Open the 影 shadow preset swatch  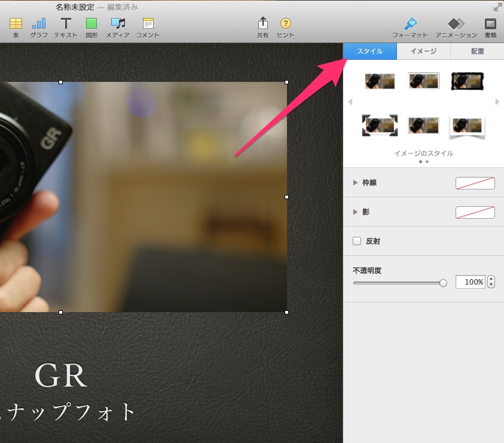pos(475,212)
